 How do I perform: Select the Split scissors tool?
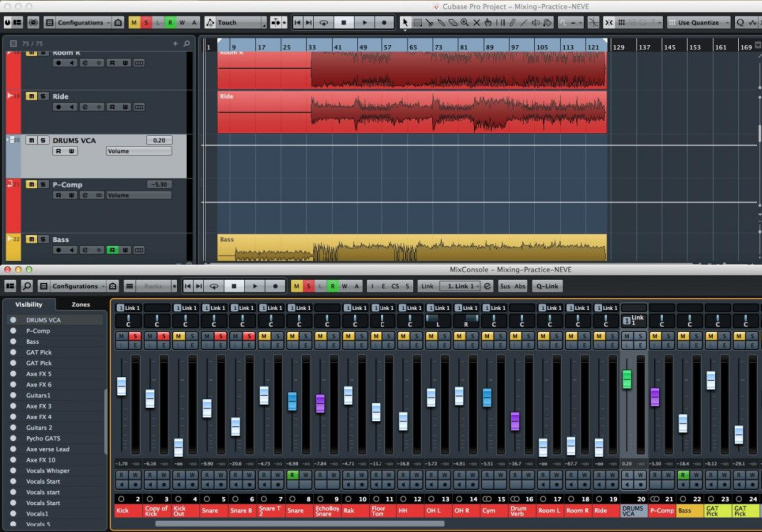pyautogui.click(x=429, y=22)
